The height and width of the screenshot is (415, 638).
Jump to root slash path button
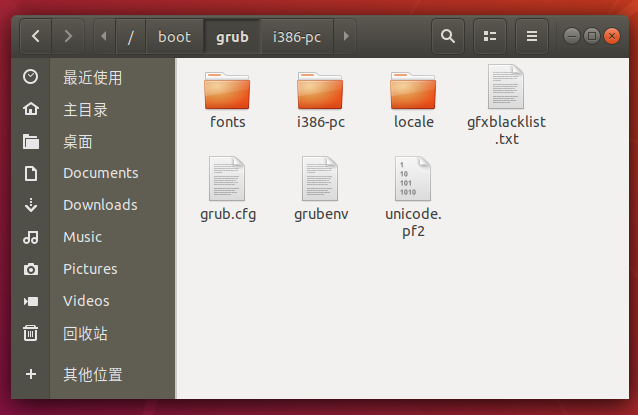point(131,36)
